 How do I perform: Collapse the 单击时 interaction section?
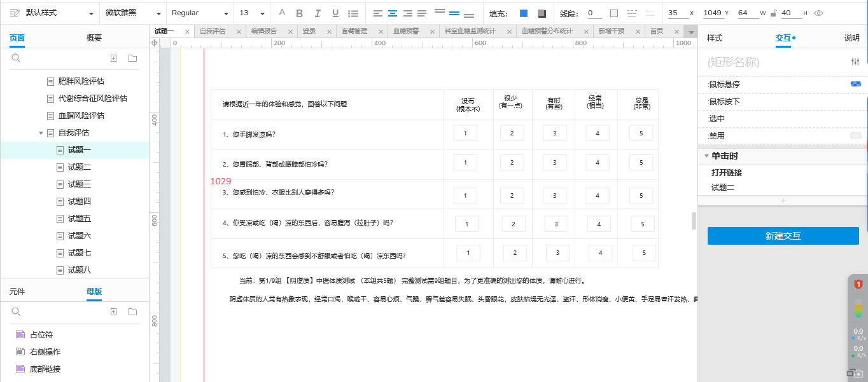pos(706,156)
